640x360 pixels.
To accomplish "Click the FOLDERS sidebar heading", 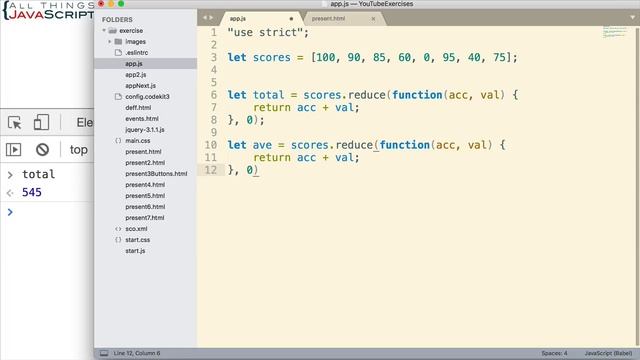I will (117, 20).
